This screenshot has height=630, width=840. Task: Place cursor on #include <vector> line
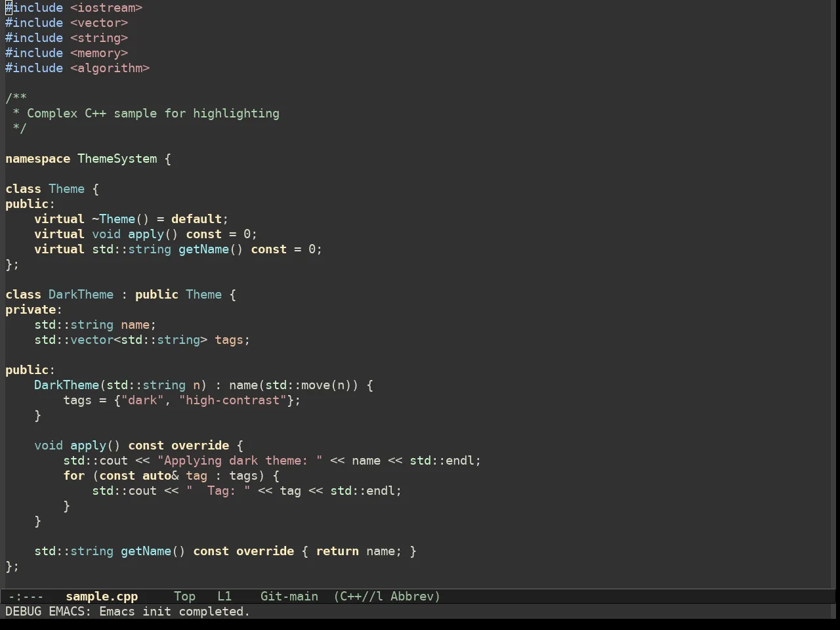click(x=67, y=23)
